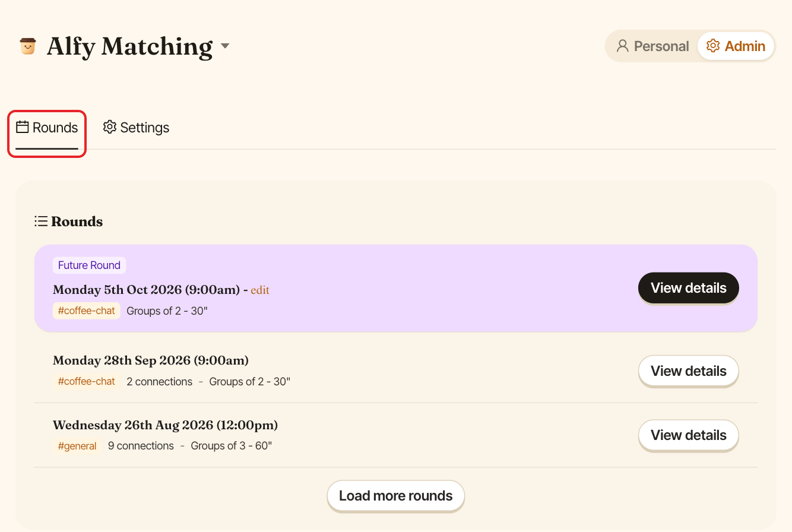Switch to Personal view

[x=652, y=46]
